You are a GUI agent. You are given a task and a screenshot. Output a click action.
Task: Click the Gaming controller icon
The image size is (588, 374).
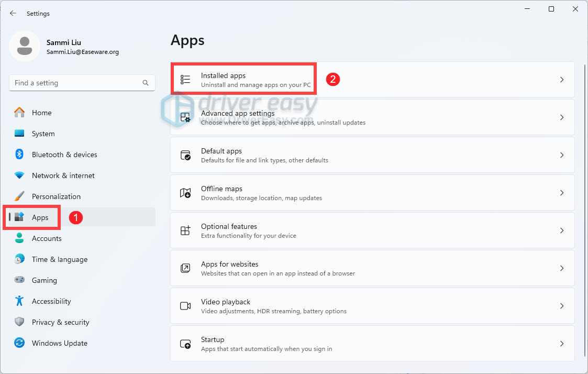pyautogui.click(x=20, y=280)
